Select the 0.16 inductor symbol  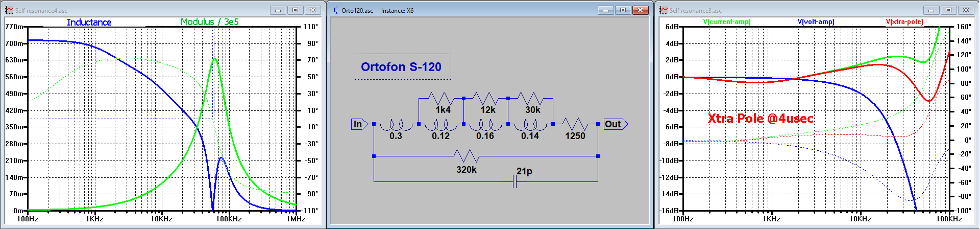pos(485,125)
